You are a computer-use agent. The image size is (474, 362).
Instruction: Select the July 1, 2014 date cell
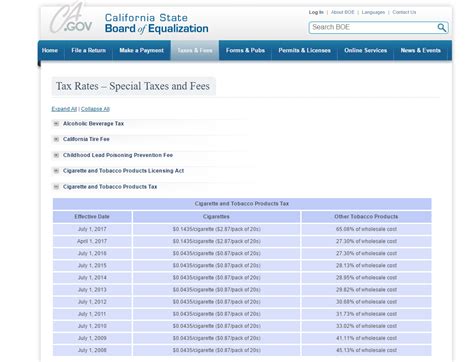coord(92,278)
